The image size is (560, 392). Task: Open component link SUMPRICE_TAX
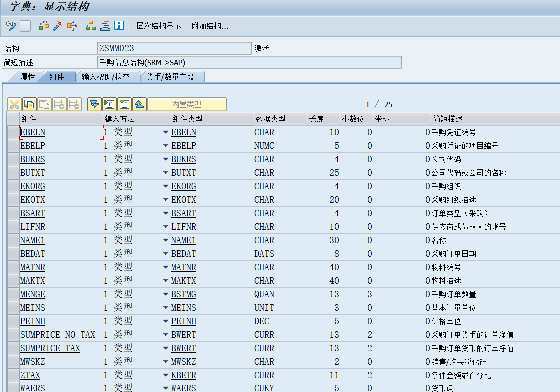(x=50, y=348)
